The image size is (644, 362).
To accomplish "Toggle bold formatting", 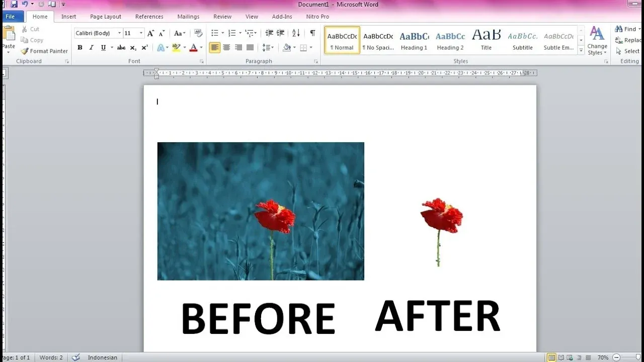I will (79, 47).
